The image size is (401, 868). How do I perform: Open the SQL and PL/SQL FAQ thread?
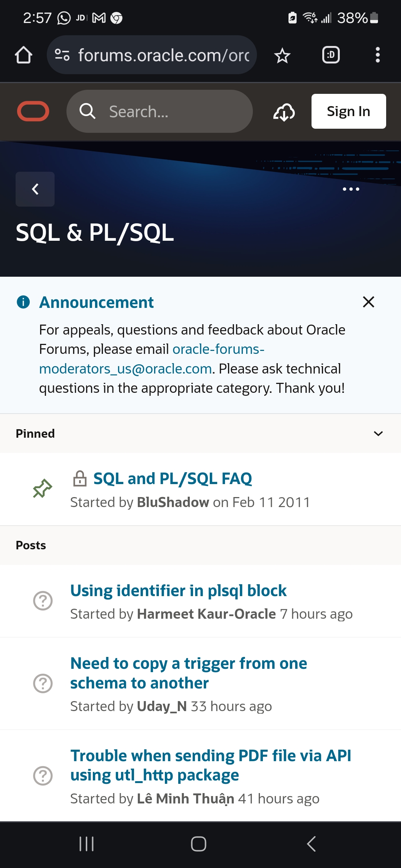coord(172,479)
